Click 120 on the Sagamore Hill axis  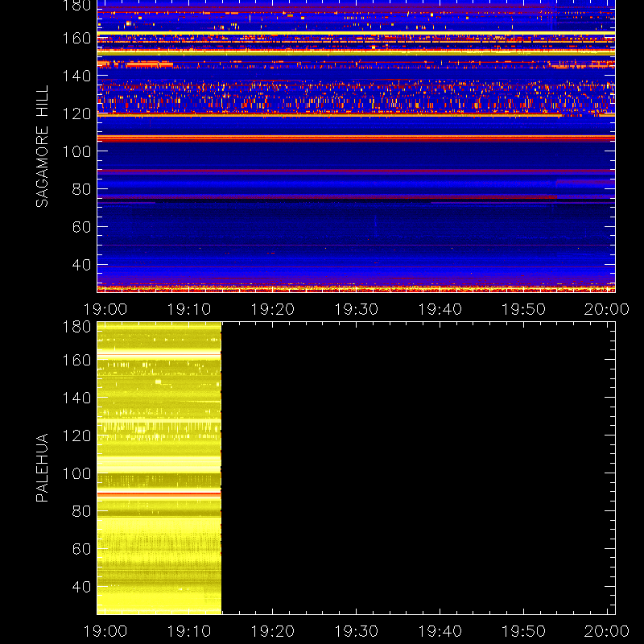76,114
